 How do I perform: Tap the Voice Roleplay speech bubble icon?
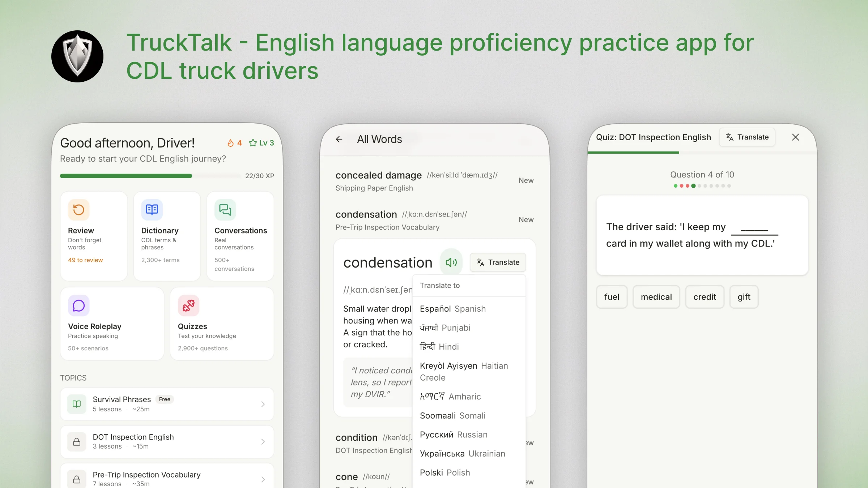pos(78,305)
